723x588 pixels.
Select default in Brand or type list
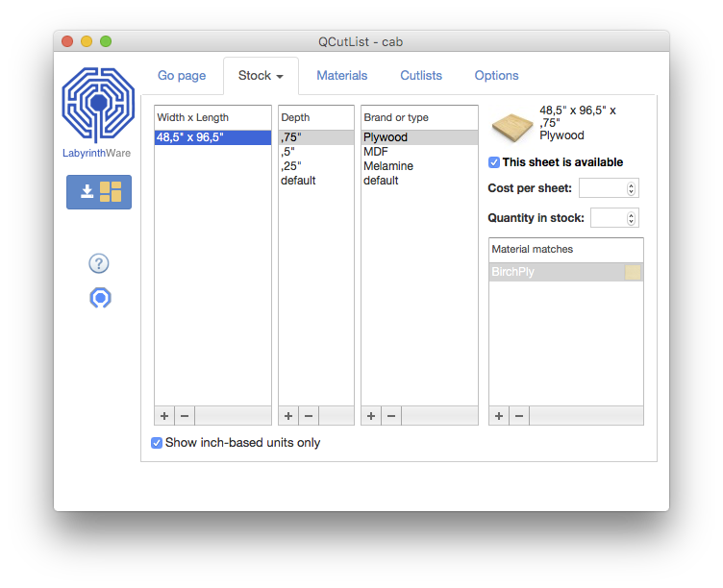419,181
